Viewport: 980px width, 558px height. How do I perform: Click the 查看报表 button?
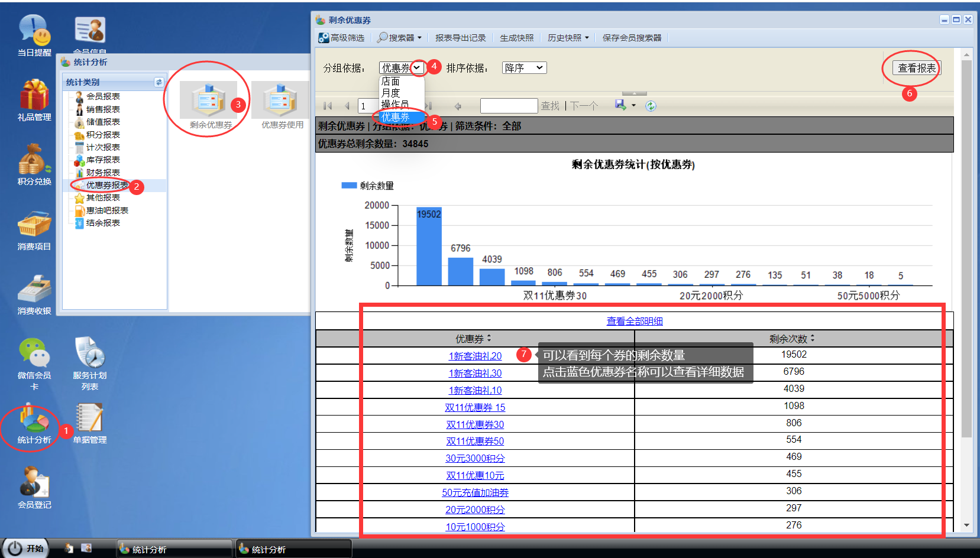(917, 68)
